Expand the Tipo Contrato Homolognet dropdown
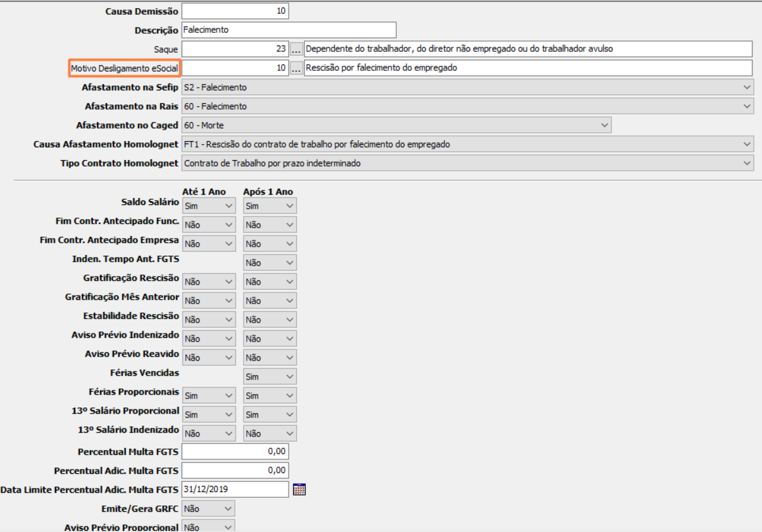This screenshot has width=762, height=532. (468, 163)
